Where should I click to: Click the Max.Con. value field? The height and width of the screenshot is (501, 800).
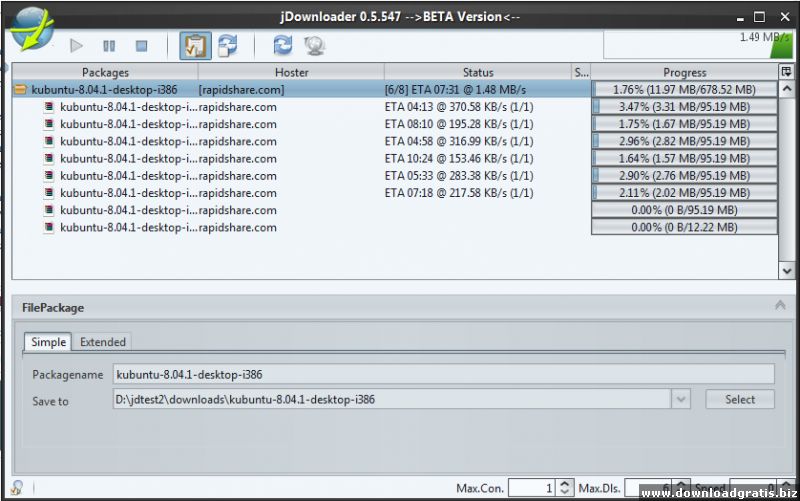[532, 488]
